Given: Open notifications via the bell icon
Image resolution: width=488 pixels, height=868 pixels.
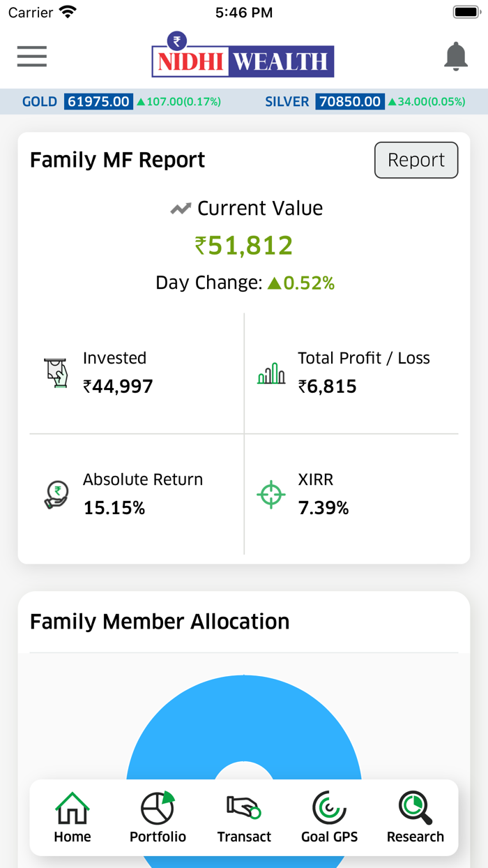Looking at the screenshot, I should point(456,56).
